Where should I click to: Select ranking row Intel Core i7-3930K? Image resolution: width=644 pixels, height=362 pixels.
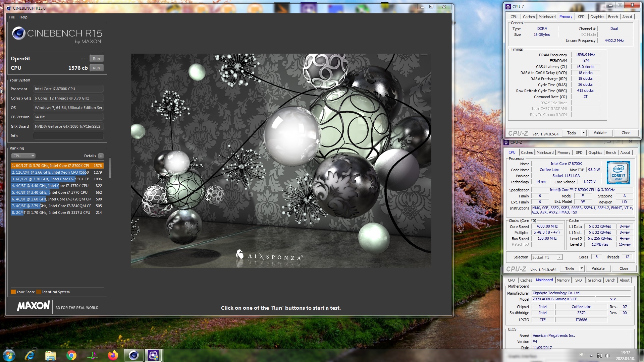pos(57,179)
